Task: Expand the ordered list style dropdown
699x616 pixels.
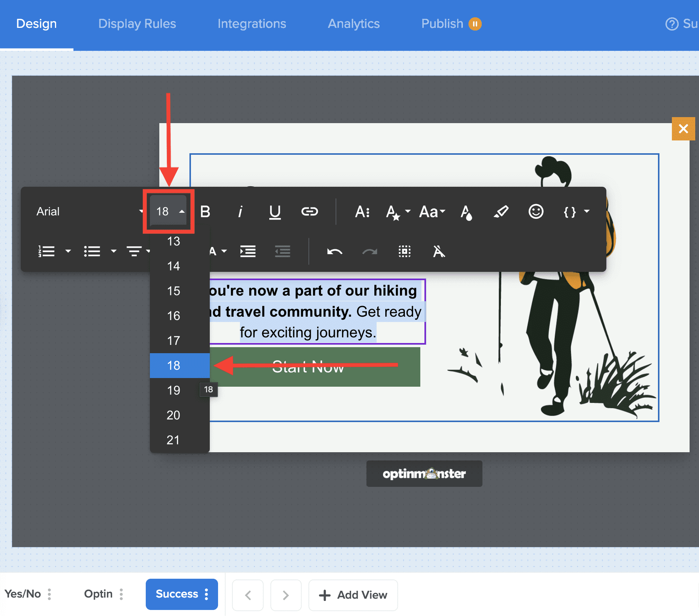Action: tap(68, 251)
